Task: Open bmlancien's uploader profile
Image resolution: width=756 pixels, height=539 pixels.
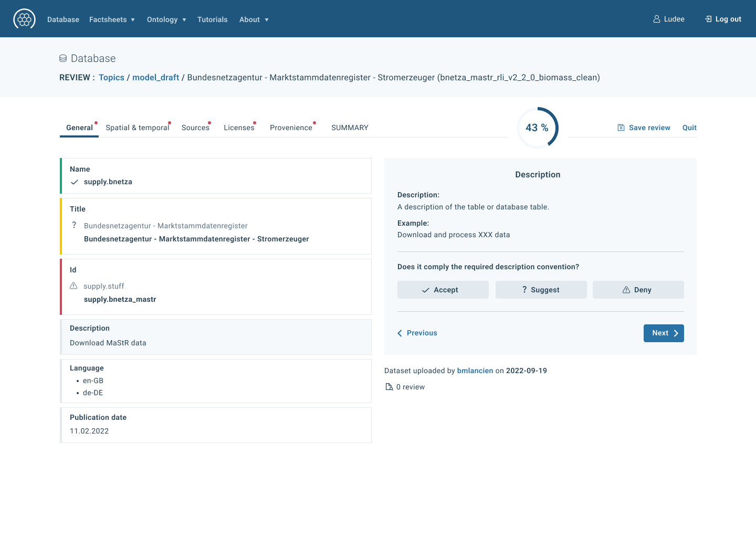Action: tap(475, 371)
